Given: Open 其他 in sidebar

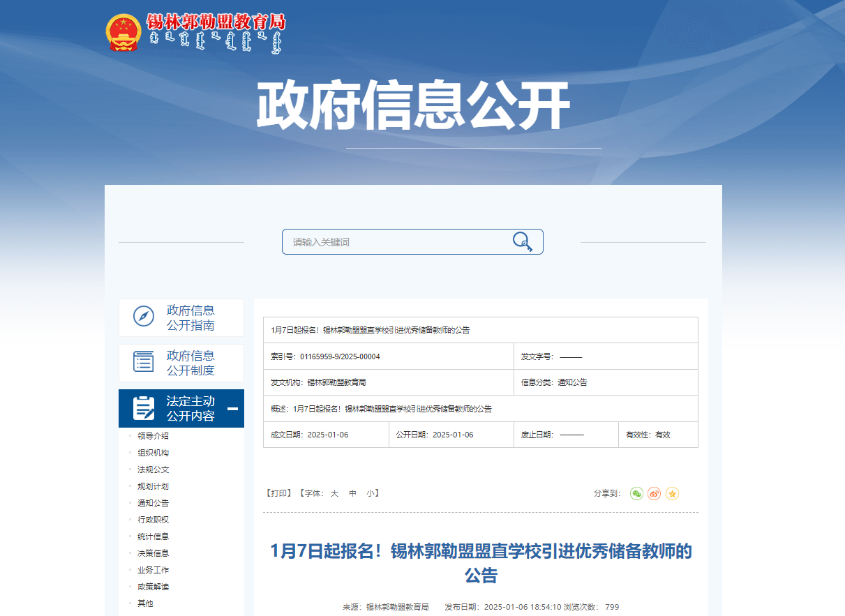Looking at the screenshot, I should click(x=145, y=603).
